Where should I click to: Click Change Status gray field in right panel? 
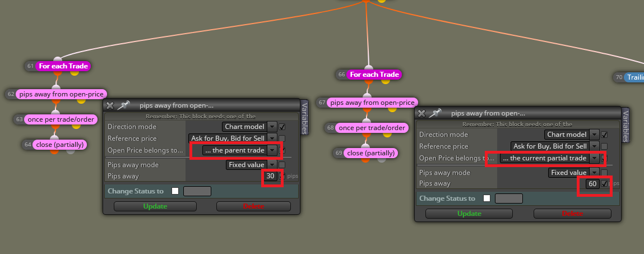pyautogui.click(x=509, y=198)
